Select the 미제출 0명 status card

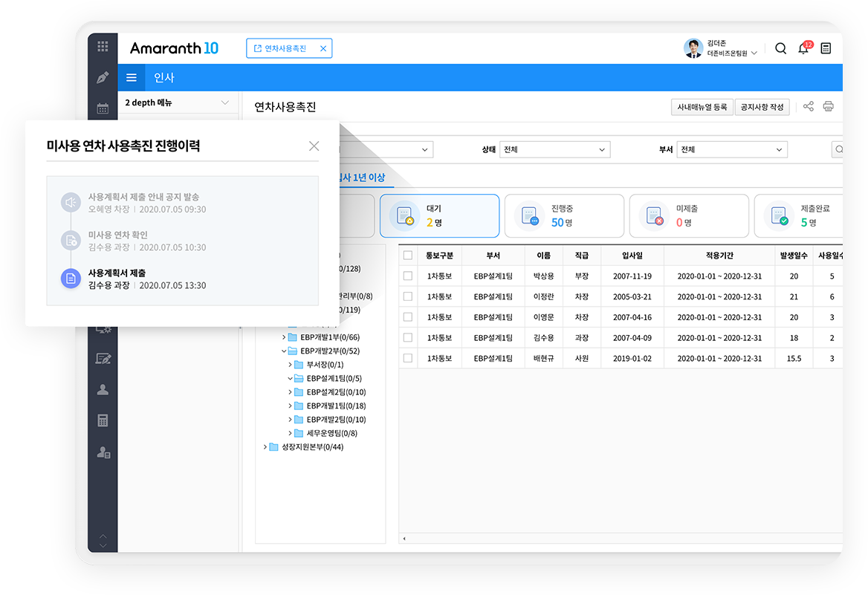pyautogui.click(x=689, y=216)
